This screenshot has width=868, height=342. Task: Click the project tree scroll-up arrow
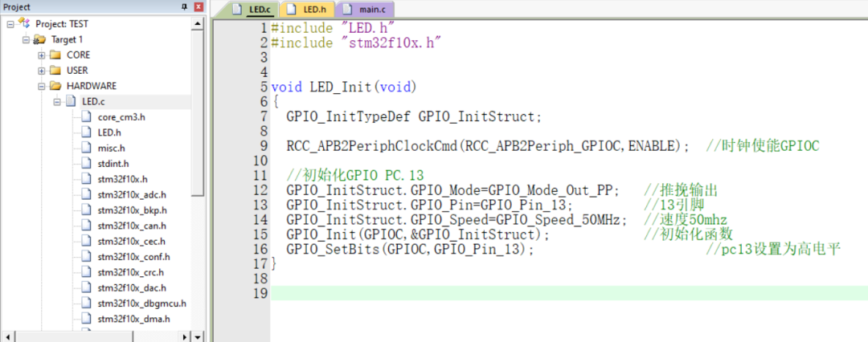(199, 23)
